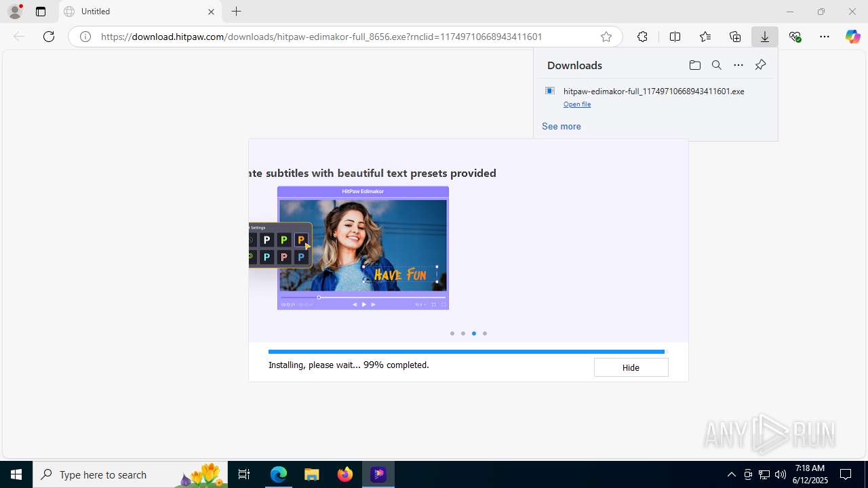Select the fourth slideshow dot
This screenshot has width=868, height=488.
[485, 333]
